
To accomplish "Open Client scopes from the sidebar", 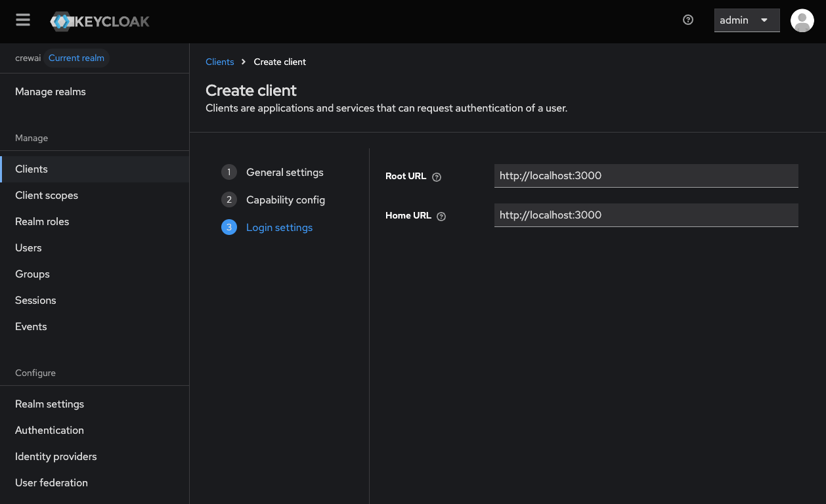I will (x=46, y=195).
